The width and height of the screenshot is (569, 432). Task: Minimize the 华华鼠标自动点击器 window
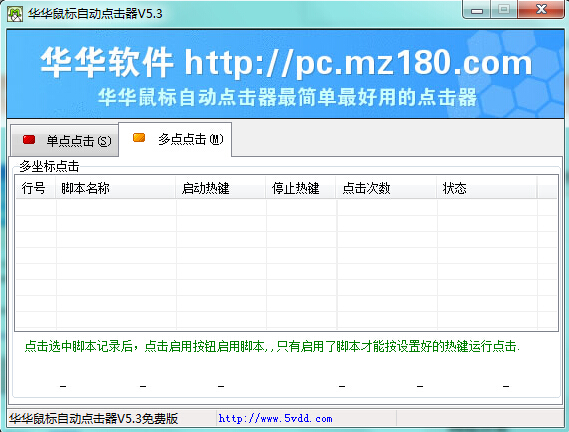tap(476, 9)
